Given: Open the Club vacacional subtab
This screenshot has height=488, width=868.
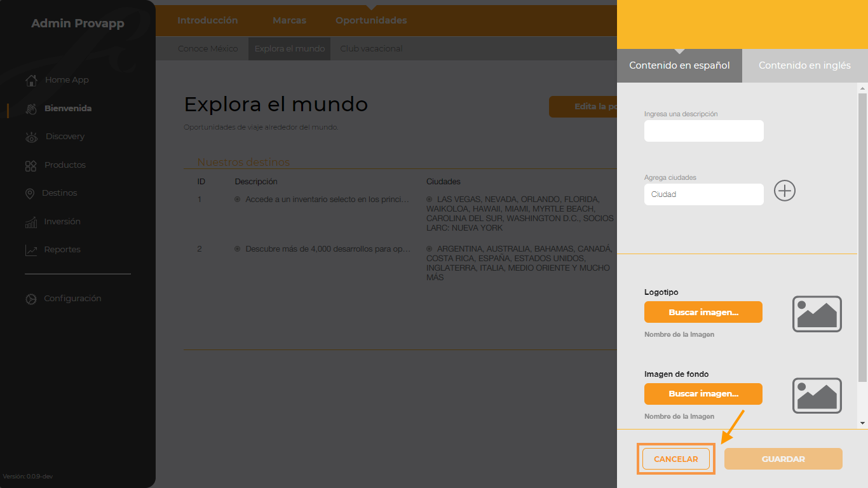Looking at the screenshot, I should pyautogui.click(x=371, y=48).
